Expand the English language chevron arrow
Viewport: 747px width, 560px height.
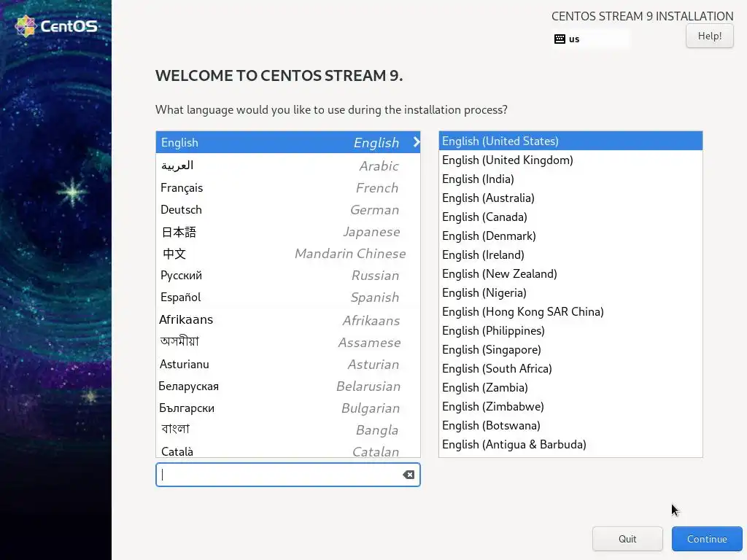(x=416, y=142)
